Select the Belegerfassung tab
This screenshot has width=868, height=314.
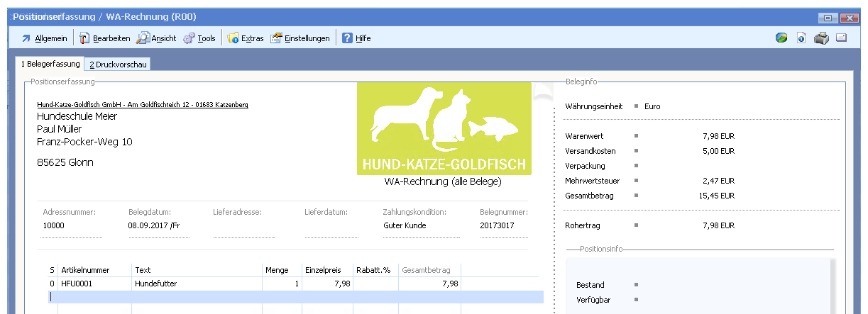(x=50, y=65)
